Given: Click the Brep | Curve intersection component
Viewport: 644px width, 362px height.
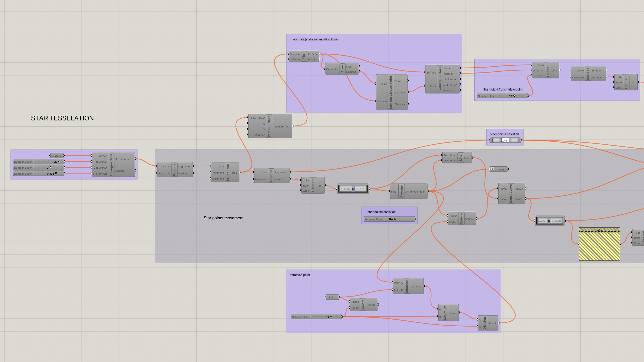Looking at the screenshot, I should tap(511, 194).
